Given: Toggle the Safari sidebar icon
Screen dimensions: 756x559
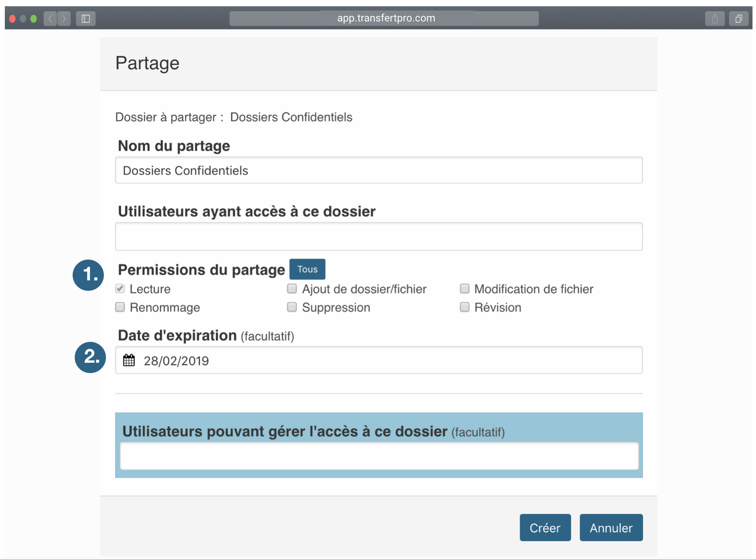Looking at the screenshot, I should [86, 18].
